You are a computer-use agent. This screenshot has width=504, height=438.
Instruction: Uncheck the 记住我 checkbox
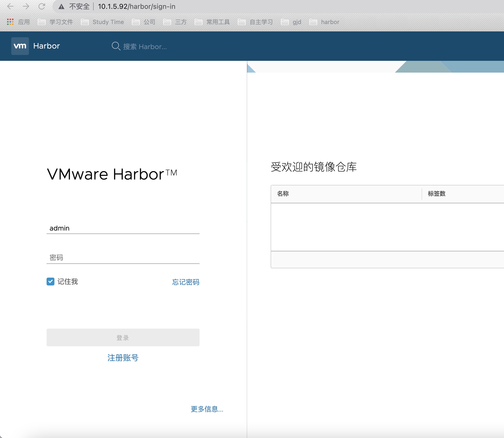pos(50,282)
